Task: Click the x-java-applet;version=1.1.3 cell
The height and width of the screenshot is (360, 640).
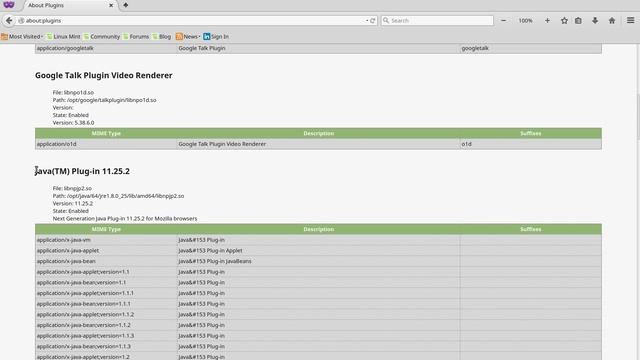Action: [106, 336]
